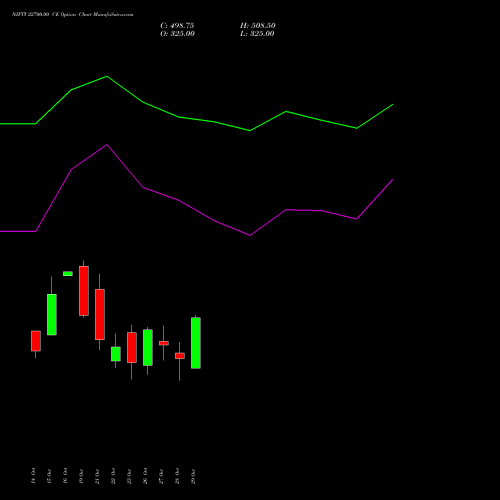Select the 14 Oct date label
Screen dimensions: 500x500
[33, 476]
